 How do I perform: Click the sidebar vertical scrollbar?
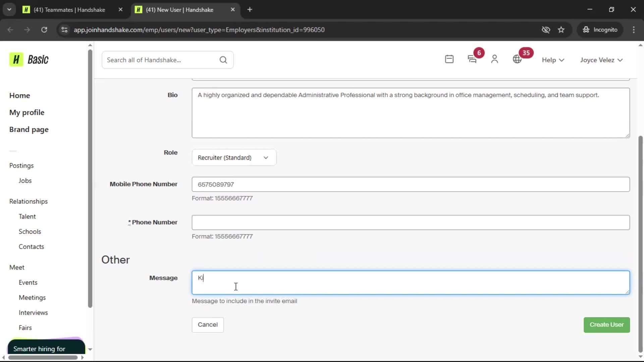tap(90, 178)
